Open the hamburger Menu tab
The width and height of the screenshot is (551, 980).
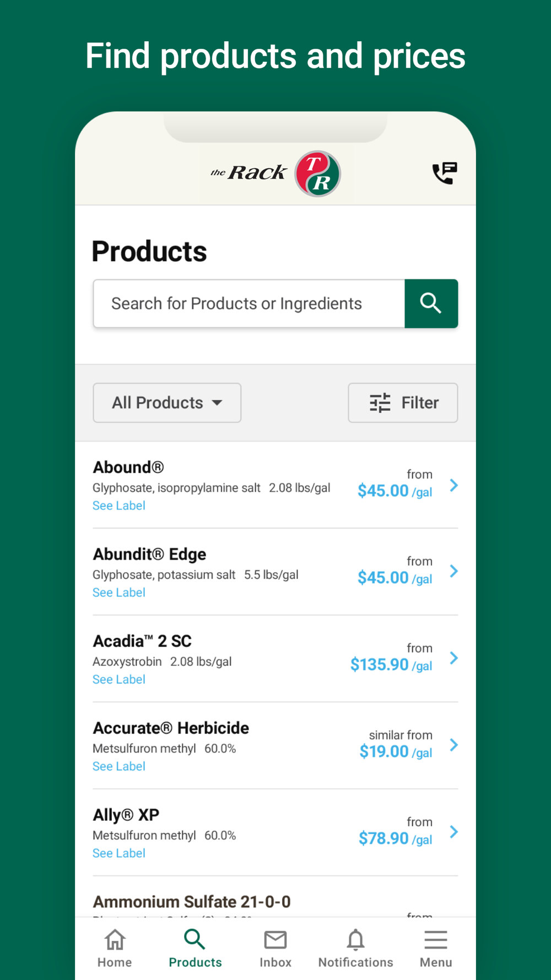(x=435, y=948)
